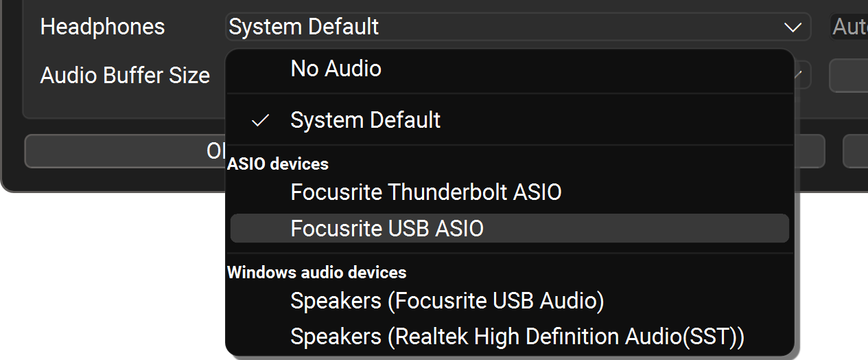Click the Headphones label
This screenshot has height=360, width=868.
tap(102, 27)
